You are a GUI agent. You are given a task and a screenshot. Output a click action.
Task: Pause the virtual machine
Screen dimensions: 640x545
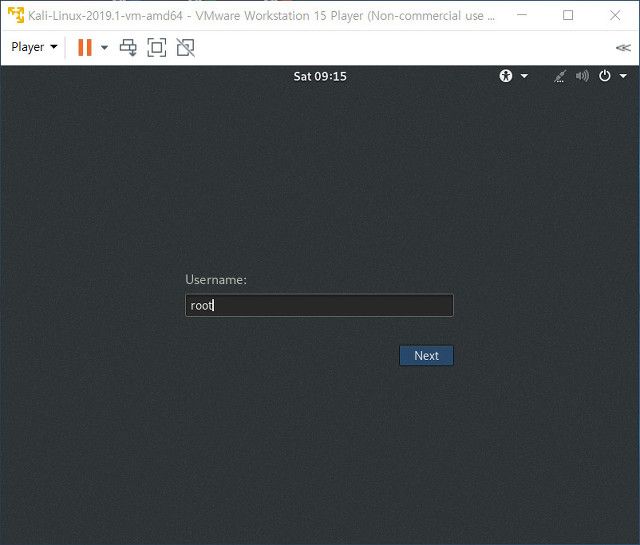click(85, 47)
